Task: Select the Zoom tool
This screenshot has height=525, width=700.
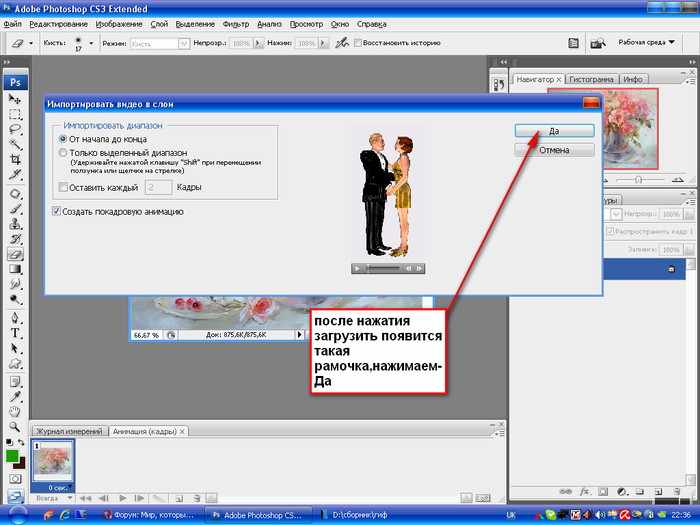Action: [15, 427]
